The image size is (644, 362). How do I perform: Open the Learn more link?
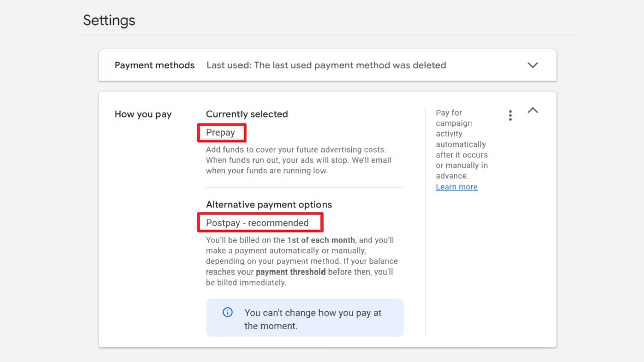click(x=457, y=187)
